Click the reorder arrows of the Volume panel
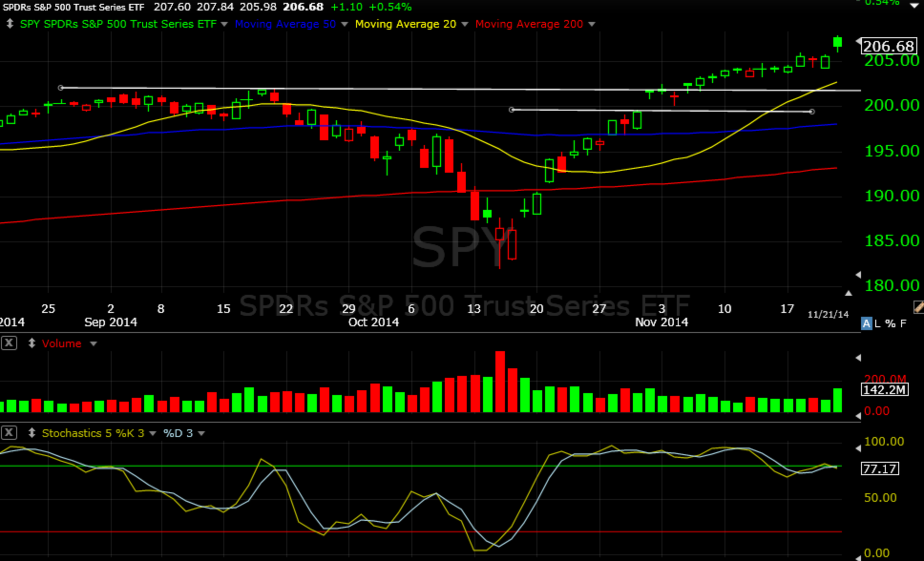The image size is (924, 561). (32, 343)
